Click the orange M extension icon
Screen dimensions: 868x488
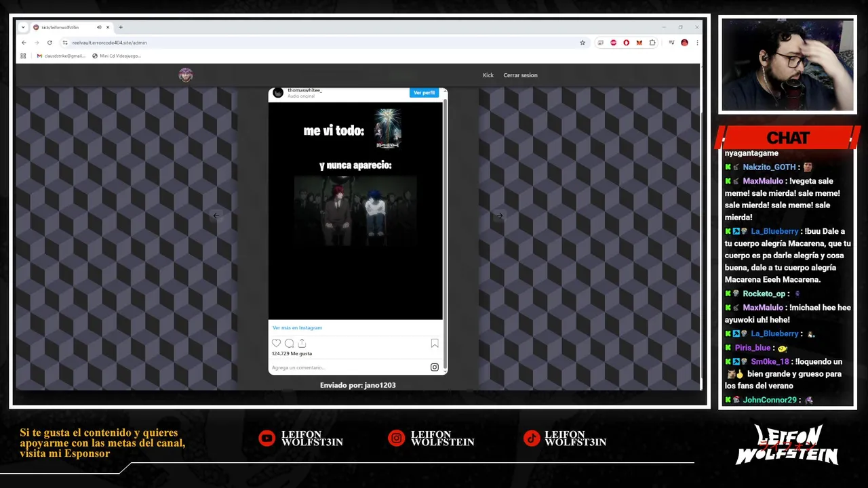click(x=639, y=43)
